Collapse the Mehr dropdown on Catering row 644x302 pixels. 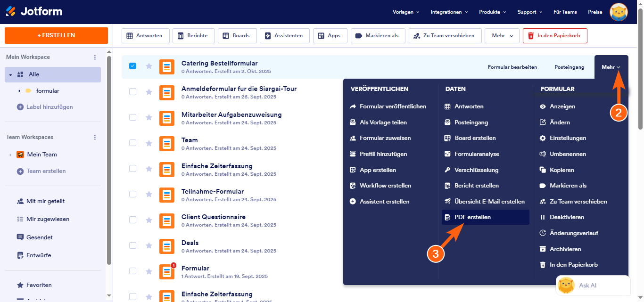tap(611, 67)
